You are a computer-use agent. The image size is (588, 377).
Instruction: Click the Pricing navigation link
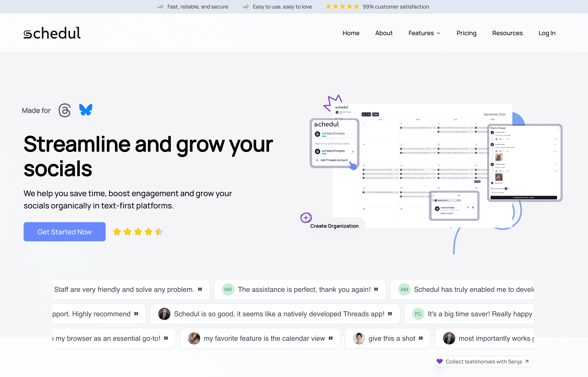[x=467, y=33]
